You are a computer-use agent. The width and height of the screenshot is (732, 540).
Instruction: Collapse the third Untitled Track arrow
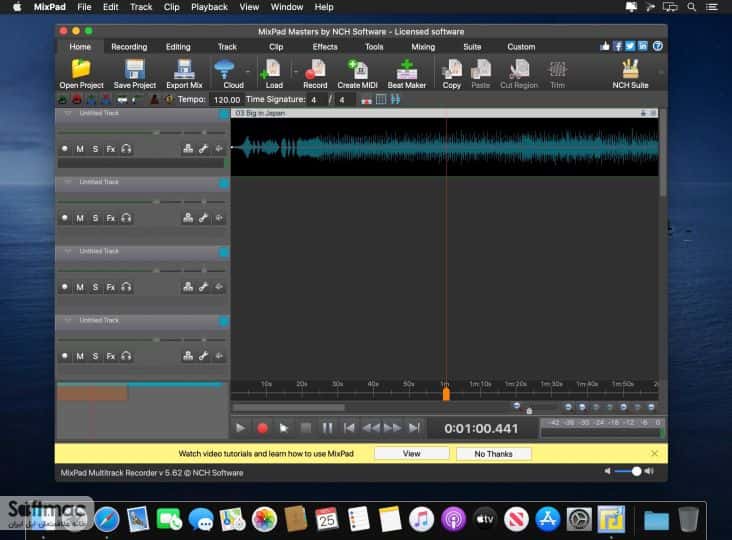point(68,251)
